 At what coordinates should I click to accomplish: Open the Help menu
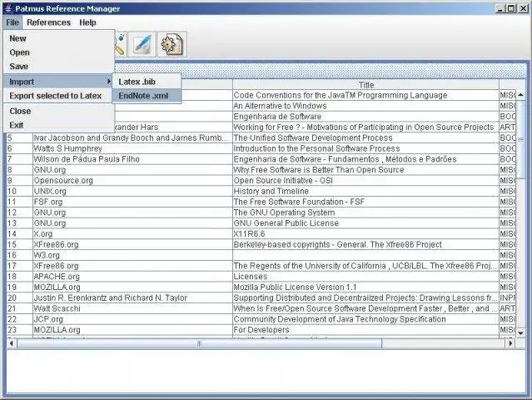pyautogui.click(x=87, y=22)
